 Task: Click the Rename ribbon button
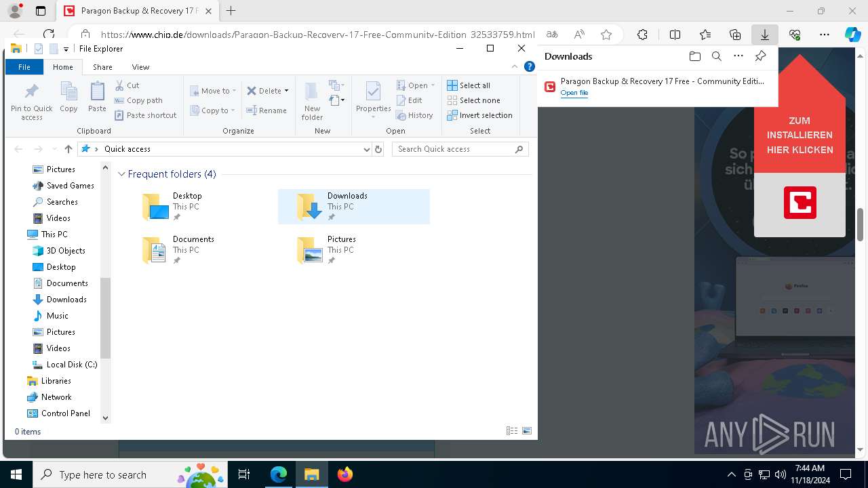click(267, 110)
